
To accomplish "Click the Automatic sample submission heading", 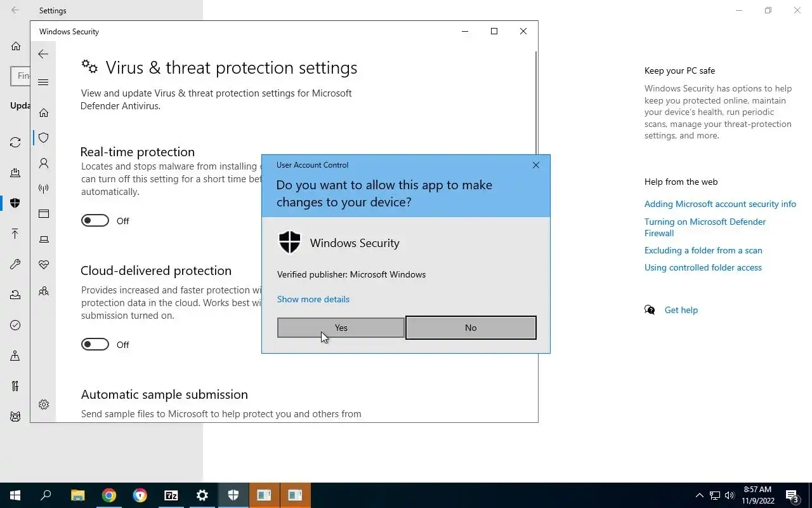I will (x=164, y=394).
